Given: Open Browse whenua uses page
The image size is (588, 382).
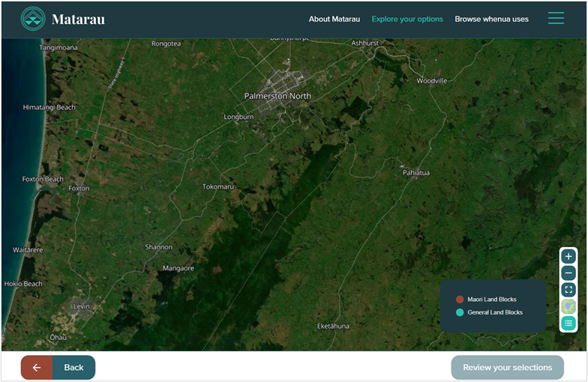Looking at the screenshot, I should 492,19.
